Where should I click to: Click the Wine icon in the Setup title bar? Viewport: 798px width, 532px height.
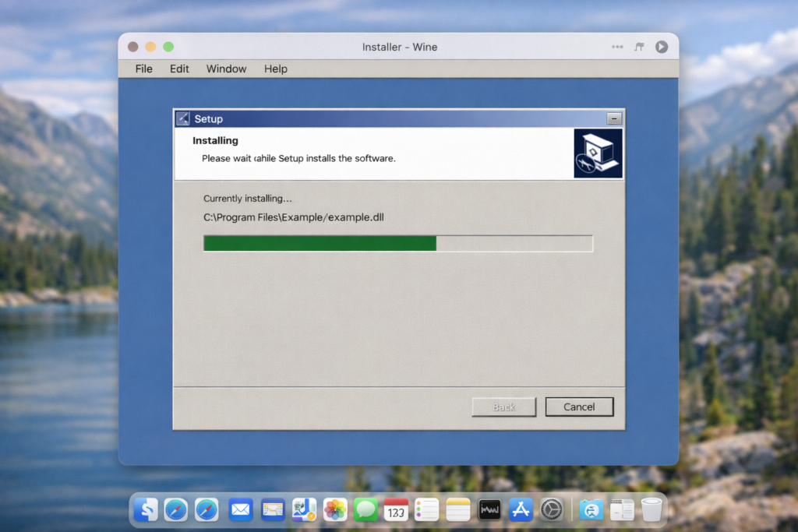pyautogui.click(x=182, y=118)
